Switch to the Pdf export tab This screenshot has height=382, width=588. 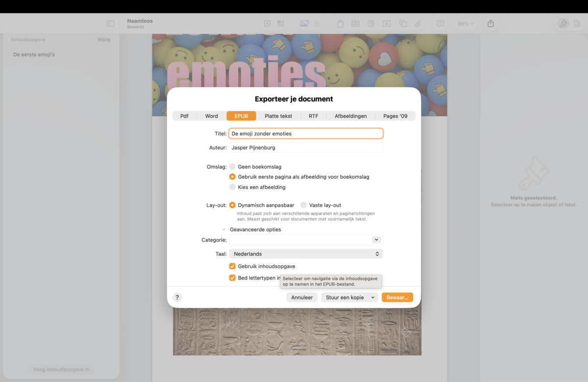pyautogui.click(x=184, y=116)
